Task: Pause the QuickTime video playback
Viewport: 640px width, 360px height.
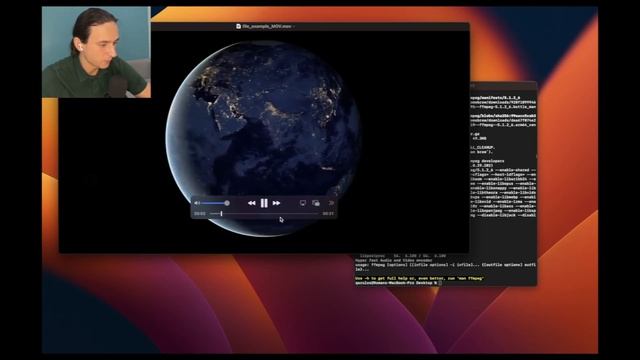Action: point(264,203)
